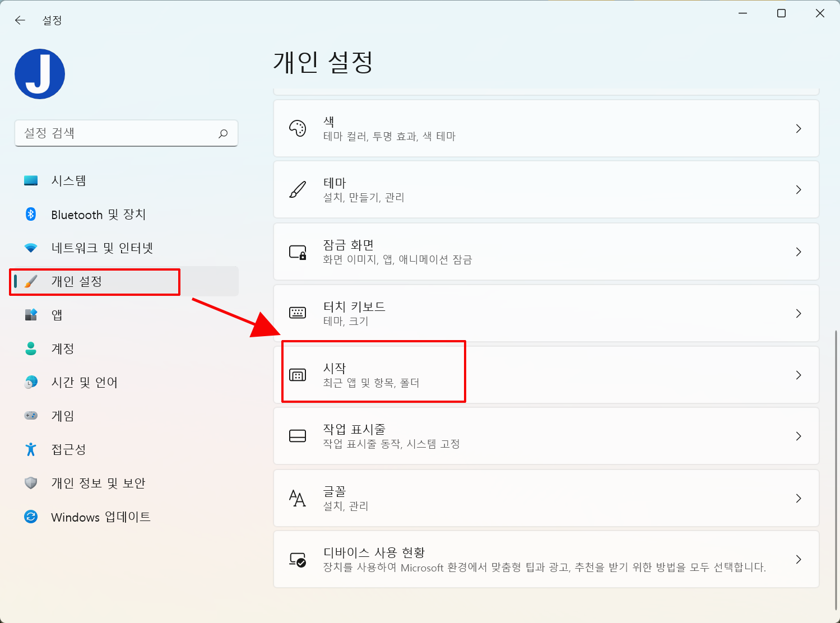
Task: Click the 테마 paintbrush icon
Action: pos(298,189)
